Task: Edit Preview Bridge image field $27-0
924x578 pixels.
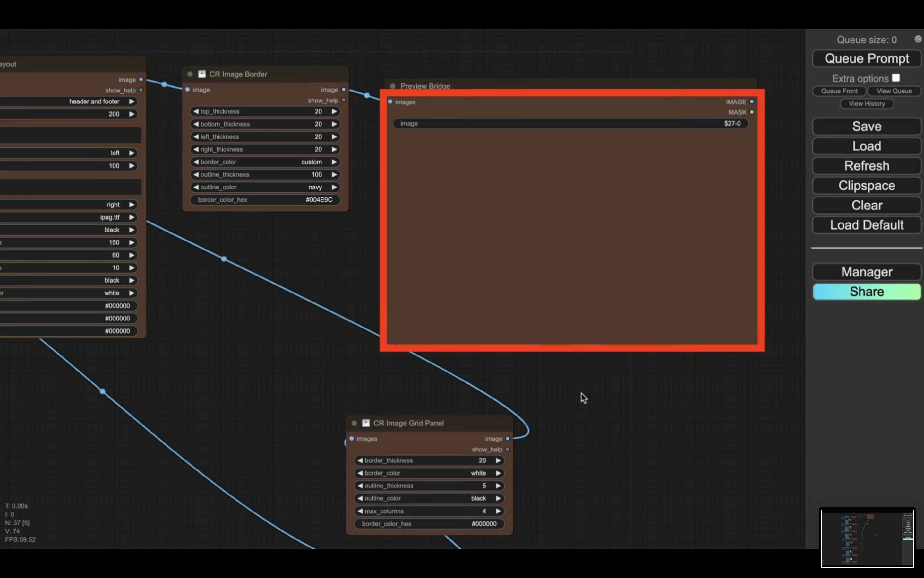Action: [x=570, y=124]
